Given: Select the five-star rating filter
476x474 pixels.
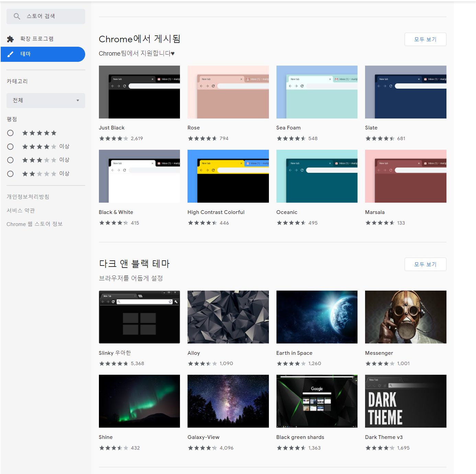Looking at the screenshot, I should pos(10,133).
